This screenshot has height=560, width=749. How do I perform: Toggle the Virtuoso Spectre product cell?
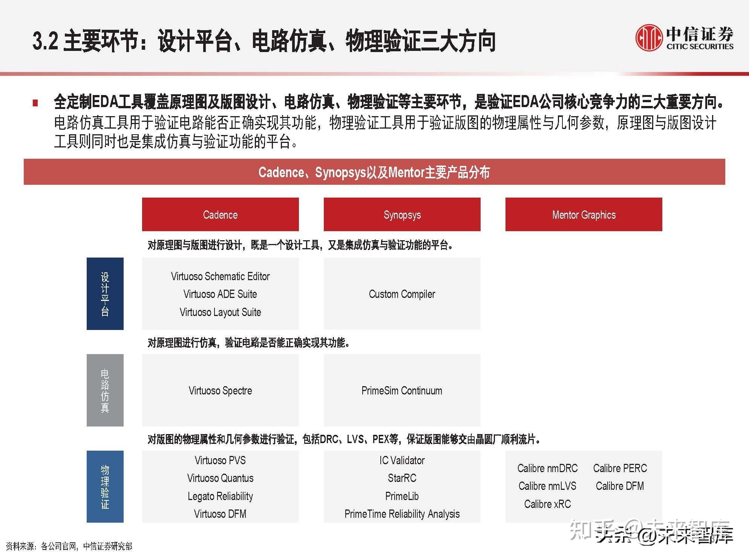click(x=220, y=391)
